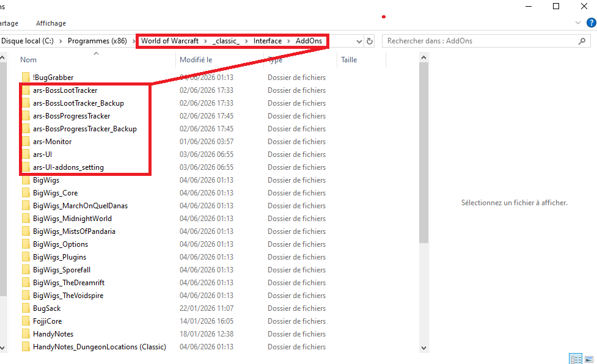Screen dimensions: 597x364
Task: Go to Programmes (x86) breadcrumb
Action: [97, 41]
